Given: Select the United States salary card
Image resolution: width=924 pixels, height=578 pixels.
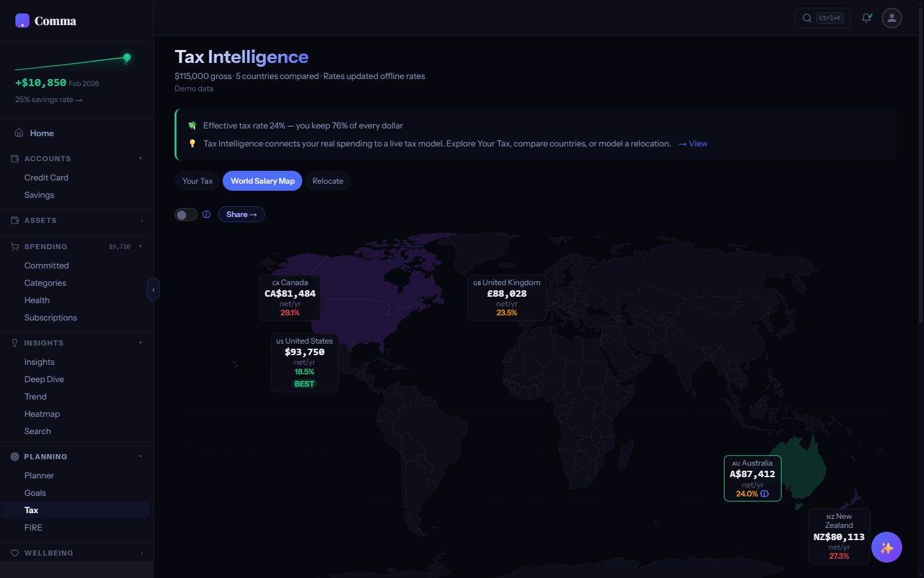Looking at the screenshot, I should 305,362.
